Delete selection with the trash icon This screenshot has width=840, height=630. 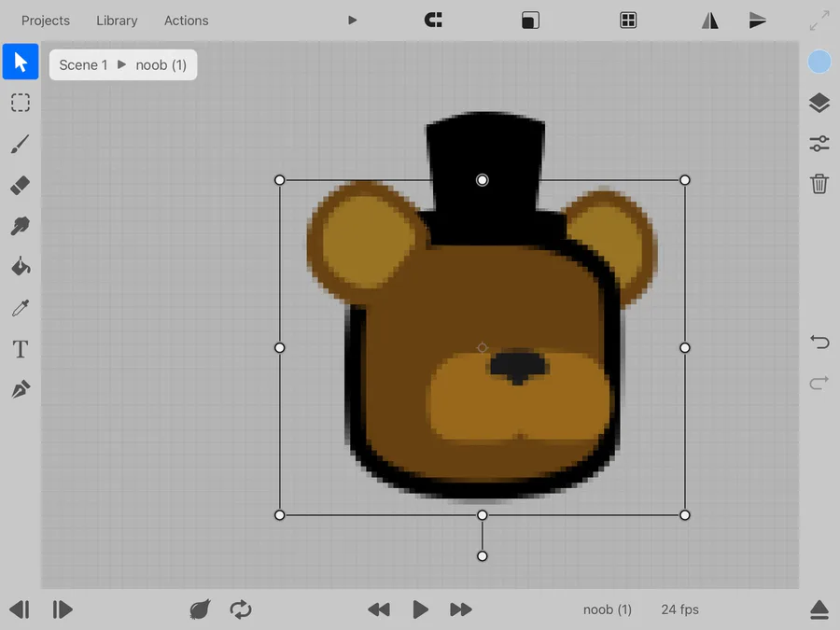coord(819,184)
